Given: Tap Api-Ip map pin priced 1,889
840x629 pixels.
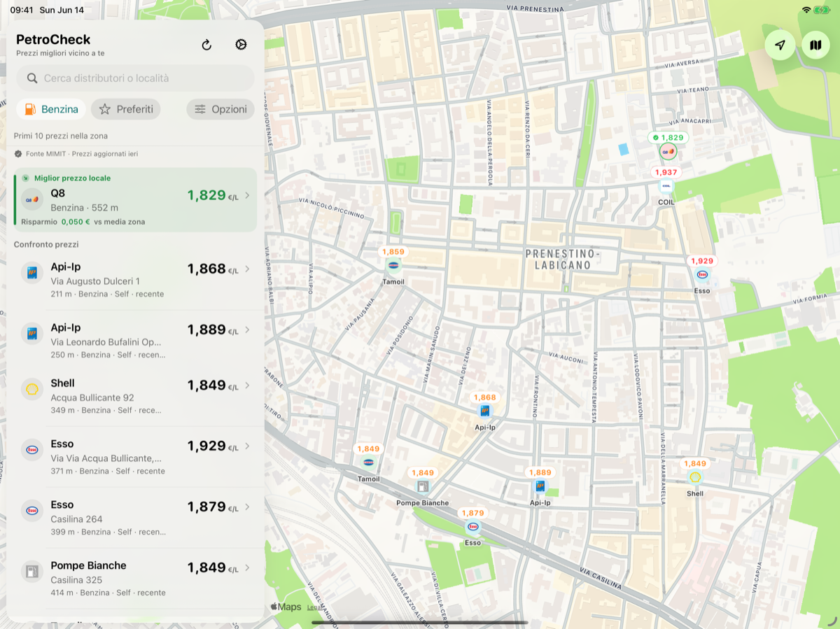Looking at the screenshot, I should [540, 486].
